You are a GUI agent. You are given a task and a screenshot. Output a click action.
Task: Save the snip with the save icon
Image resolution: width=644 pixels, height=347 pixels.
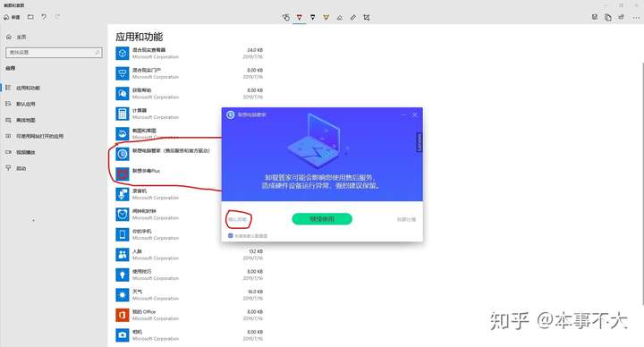[594, 17]
